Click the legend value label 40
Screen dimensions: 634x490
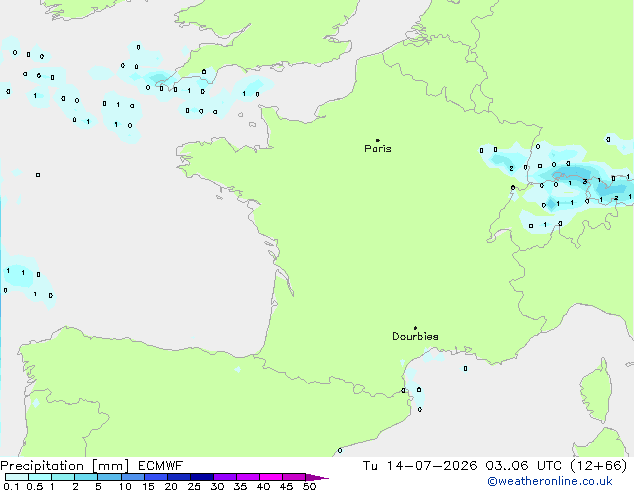pos(263,486)
